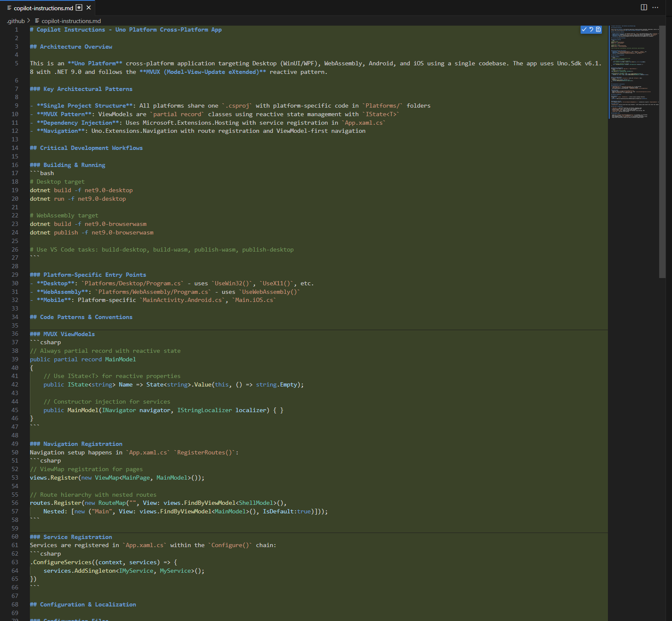Viewport: 672px width, 621px height.
Task: Click the 'views.Register(new ViewMap' line
Action: [117, 477]
